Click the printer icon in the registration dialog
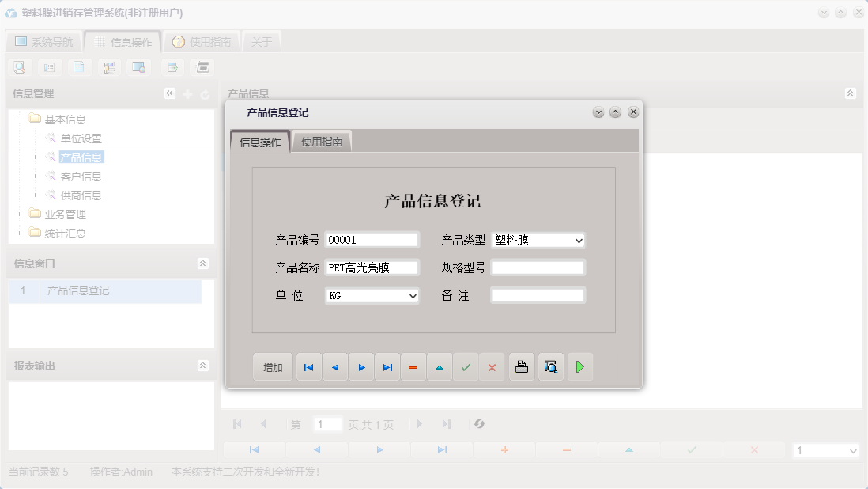The height and width of the screenshot is (489, 868). [521, 366]
